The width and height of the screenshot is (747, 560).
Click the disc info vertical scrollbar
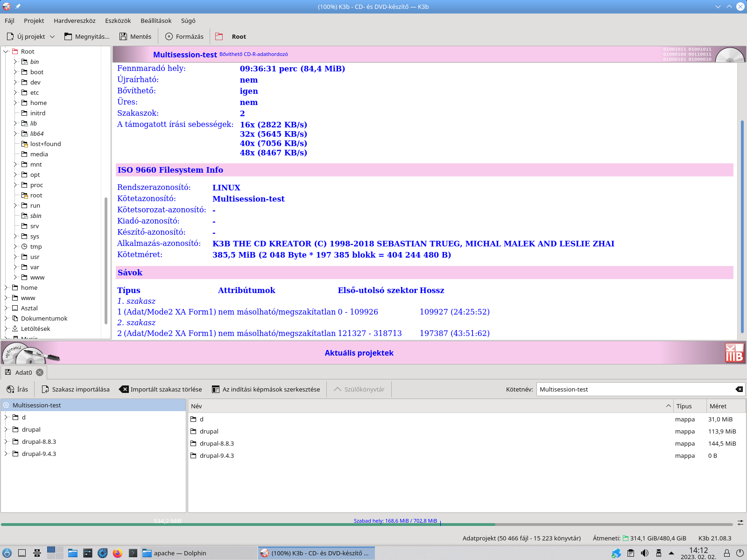[742, 226]
